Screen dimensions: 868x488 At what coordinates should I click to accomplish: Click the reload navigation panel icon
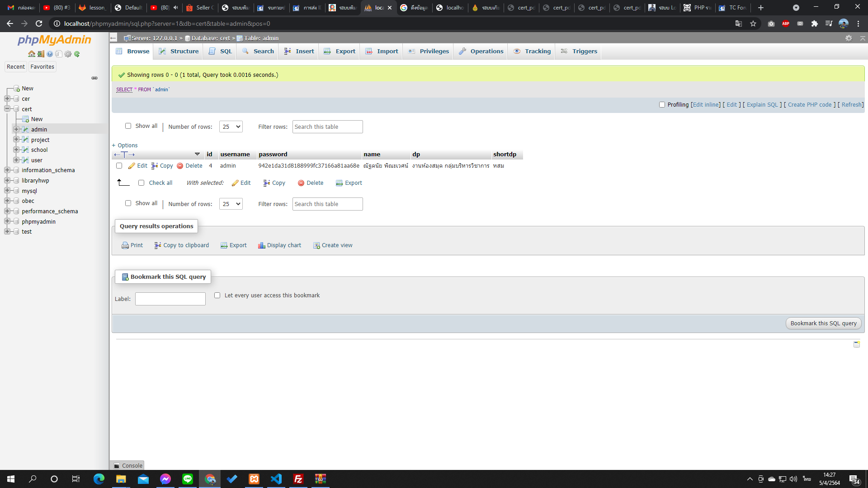click(77, 54)
